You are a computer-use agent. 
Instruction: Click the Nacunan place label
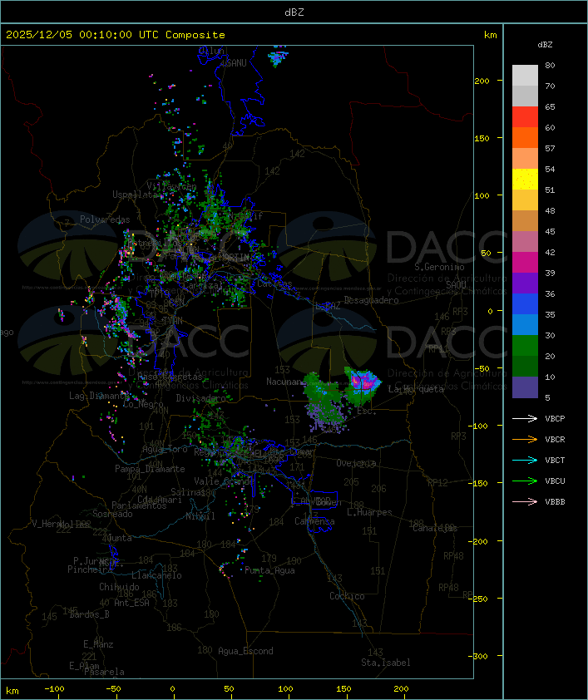[x=284, y=382]
